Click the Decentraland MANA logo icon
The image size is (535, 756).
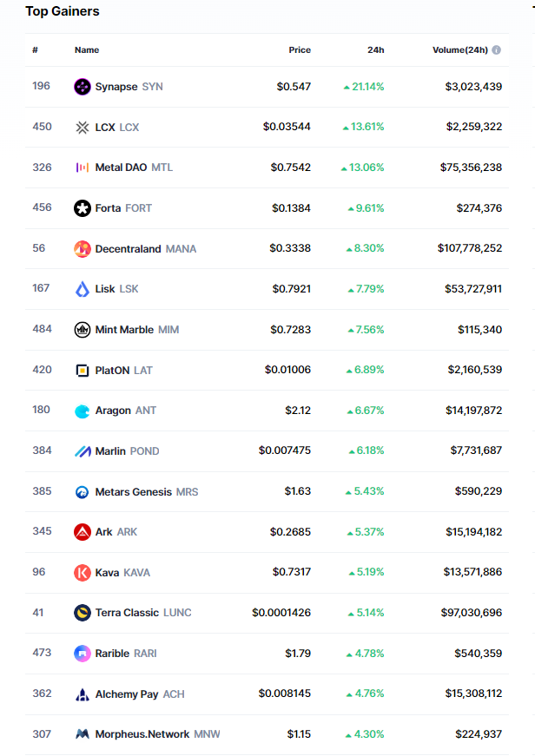[83, 249]
